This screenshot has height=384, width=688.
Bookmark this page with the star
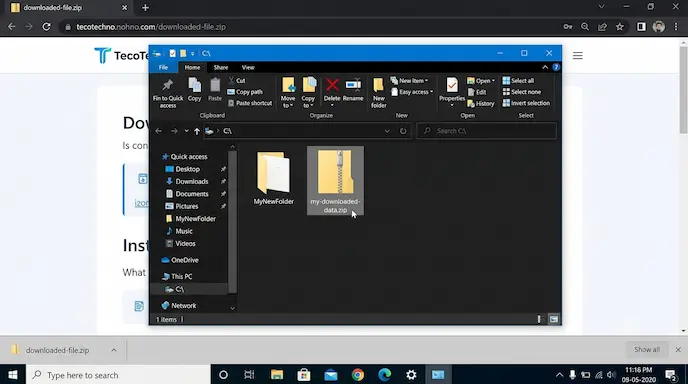point(620,27)
